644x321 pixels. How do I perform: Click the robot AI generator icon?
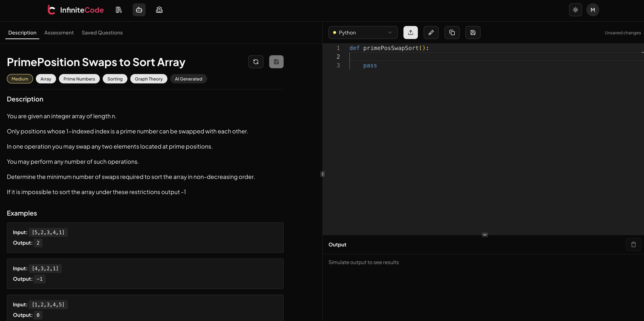click(x=139, y=10)
